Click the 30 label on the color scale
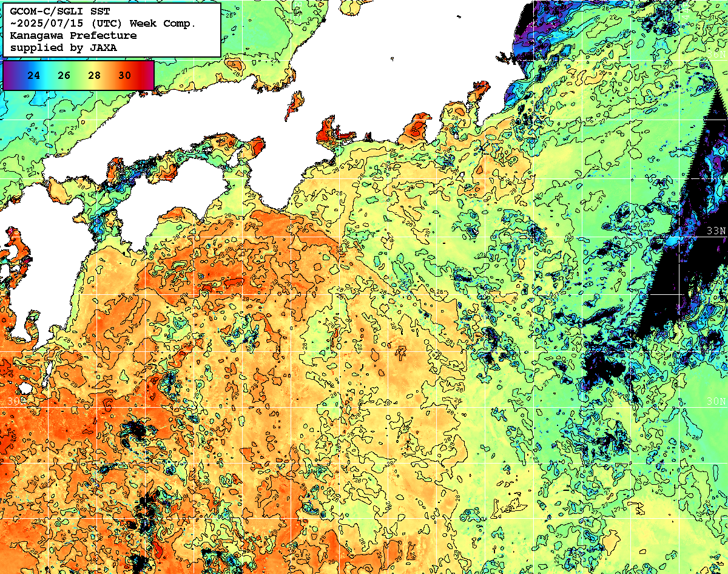The height and width of the screenshot is (574, 728). [124, 76]
